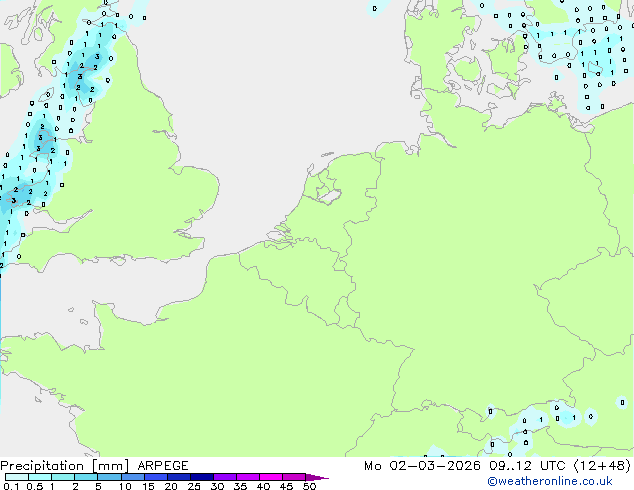Click the 45–50 mm legend color swatch
Viewport: 634px width, 490px height.
[294, 477]
